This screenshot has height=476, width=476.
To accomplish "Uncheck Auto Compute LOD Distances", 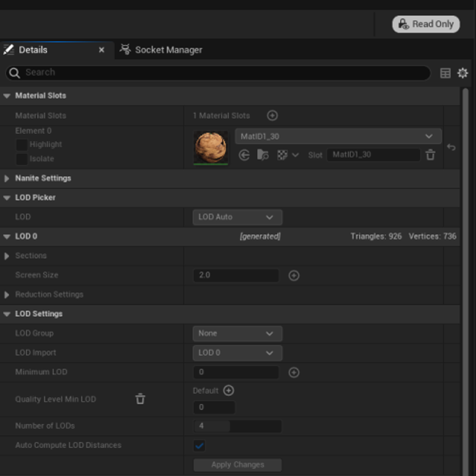I will (x=199, y=446).
